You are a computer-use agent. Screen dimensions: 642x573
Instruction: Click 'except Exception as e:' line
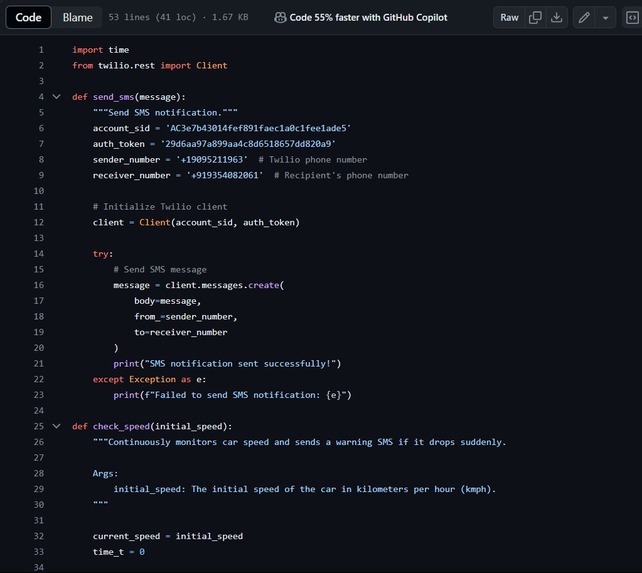[149, 379]
